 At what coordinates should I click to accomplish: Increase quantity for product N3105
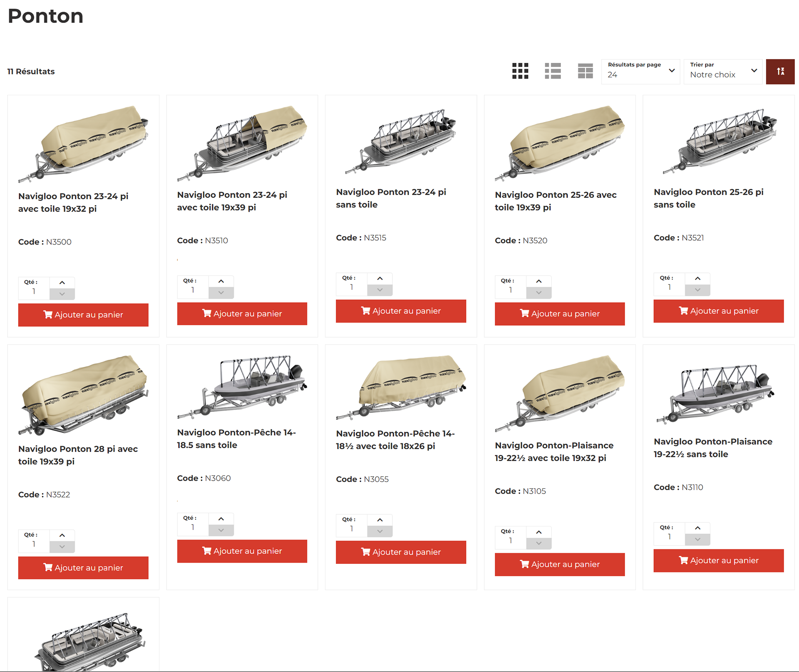coord(539,532)
